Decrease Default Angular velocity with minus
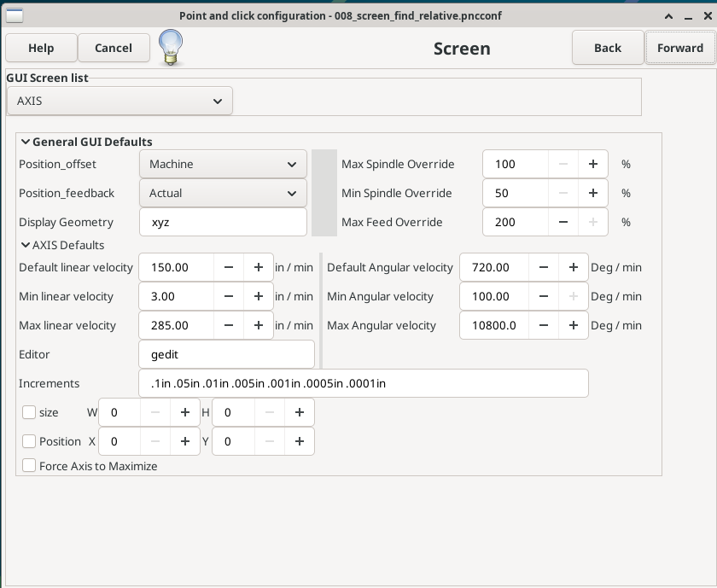717x588 pixels. click(544, 267)
